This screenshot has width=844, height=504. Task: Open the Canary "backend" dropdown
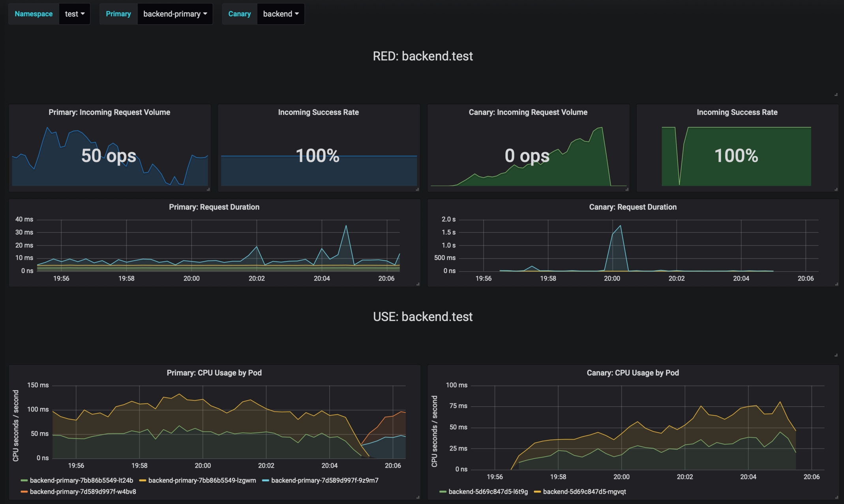pos(280,14)
